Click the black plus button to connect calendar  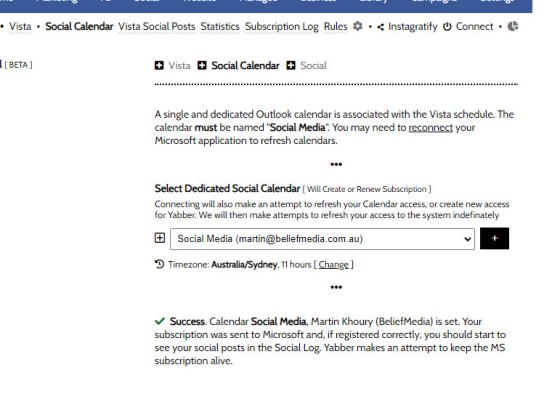494,238
